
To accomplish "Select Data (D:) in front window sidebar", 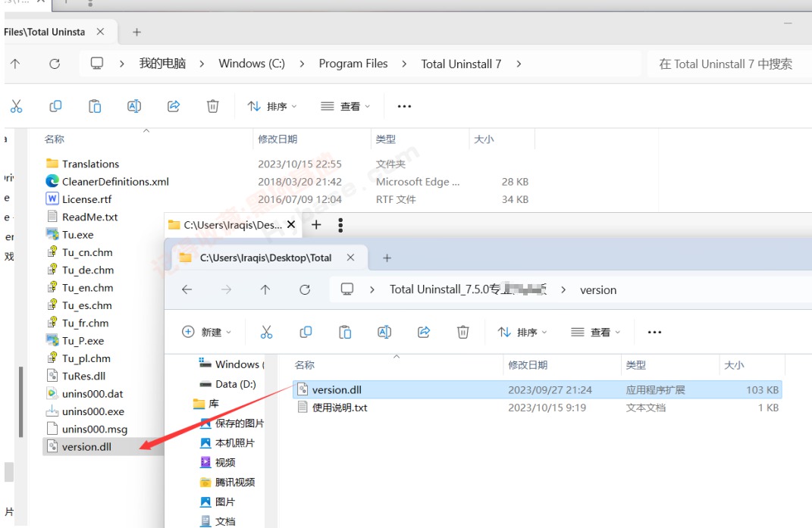I will click(228, 384).
